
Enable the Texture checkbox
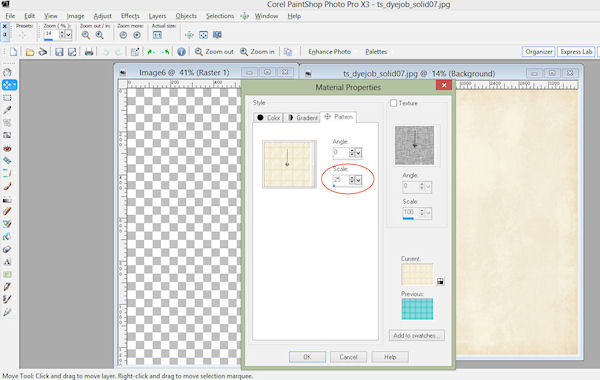coord(393,103)
